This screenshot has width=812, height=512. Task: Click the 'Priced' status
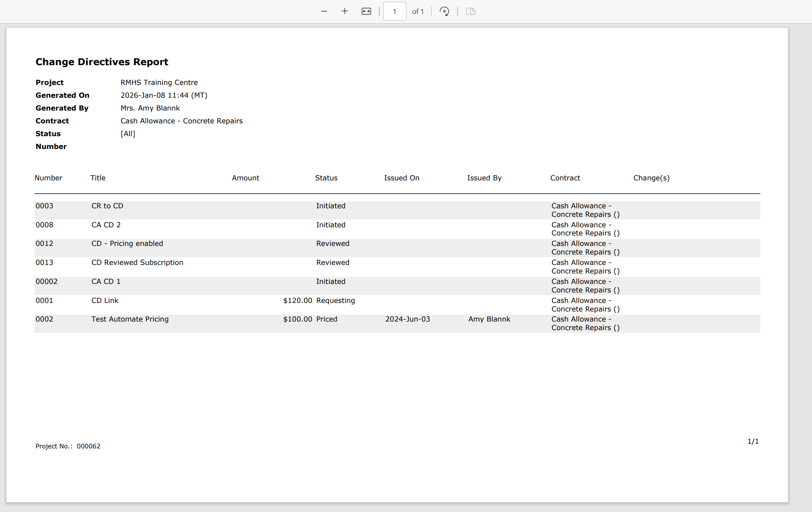pyautogui.click(x=327, y=319)
